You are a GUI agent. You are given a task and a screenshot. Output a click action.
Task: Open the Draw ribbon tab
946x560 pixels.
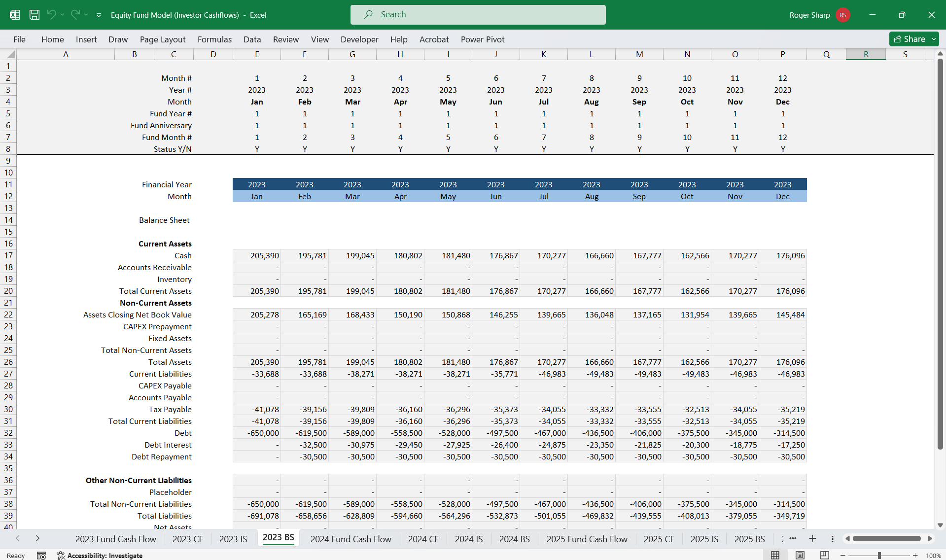pos(118,39)
